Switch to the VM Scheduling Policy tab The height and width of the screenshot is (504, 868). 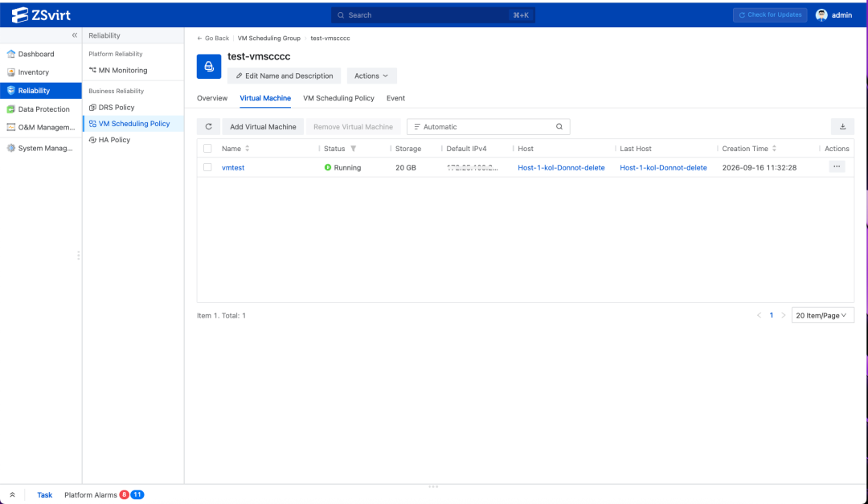[x=339, y=98]
